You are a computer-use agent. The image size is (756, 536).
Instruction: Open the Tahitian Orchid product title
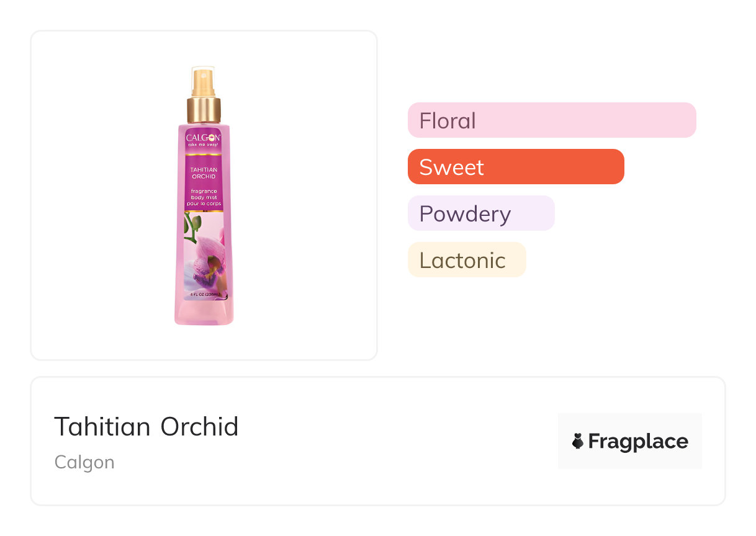(146, 427)
